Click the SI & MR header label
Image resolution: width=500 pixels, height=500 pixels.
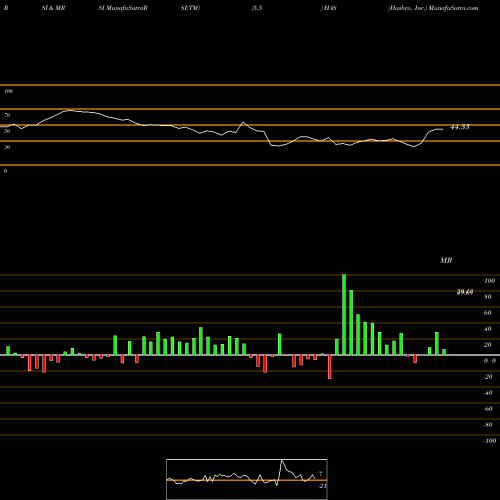[x=53, y=8]
